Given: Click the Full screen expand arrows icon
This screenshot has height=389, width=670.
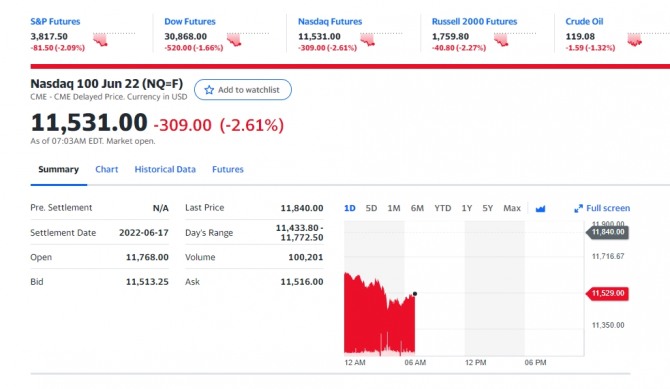Looking at the screenshot, I should click(x=578, y=209).
